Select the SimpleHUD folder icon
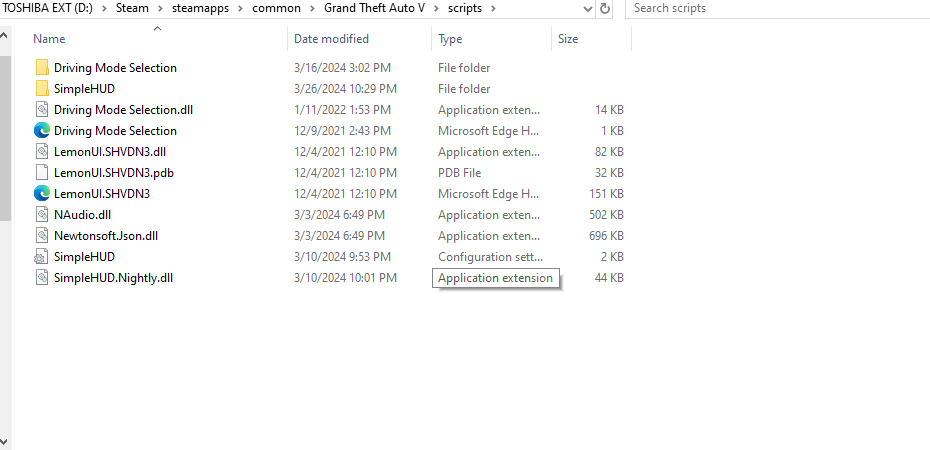930x450 pixels. click(x=42, y=89)
